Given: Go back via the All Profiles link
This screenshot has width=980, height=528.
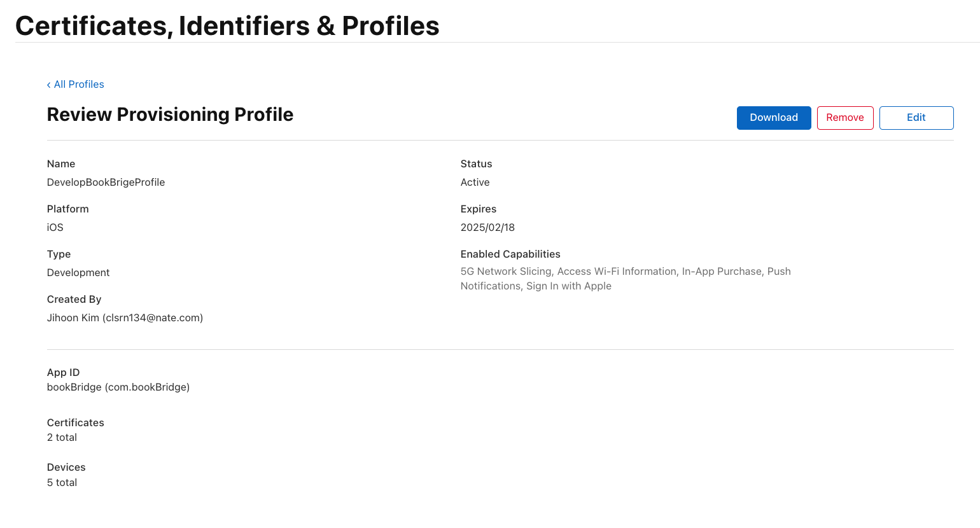Looking at the screenshot, I should point(79,85).
